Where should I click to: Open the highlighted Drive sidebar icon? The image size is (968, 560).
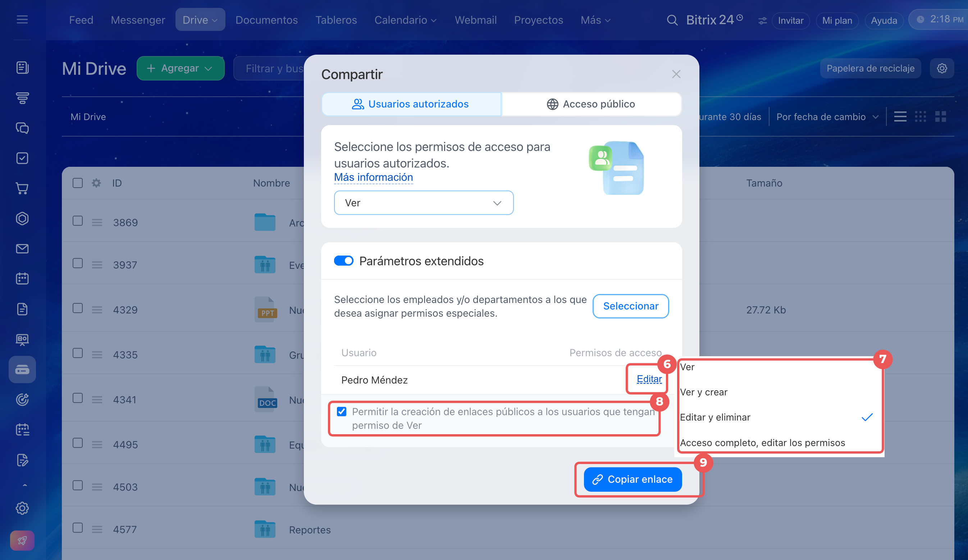[22, 369]
